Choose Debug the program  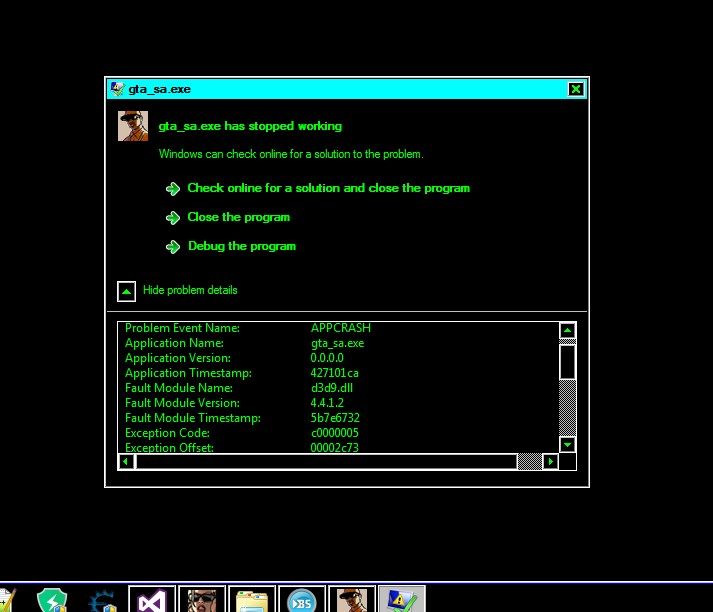242,246
